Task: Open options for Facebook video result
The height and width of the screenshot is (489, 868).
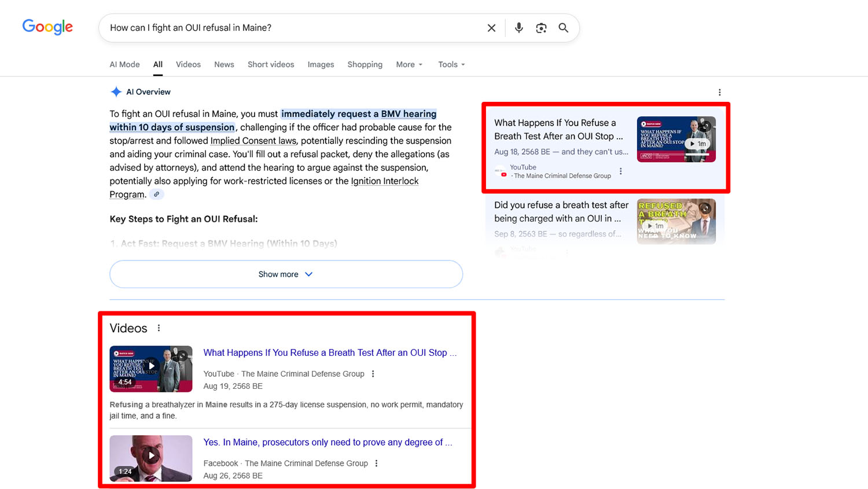Action: pyautogui.click(x=377, y=464)
